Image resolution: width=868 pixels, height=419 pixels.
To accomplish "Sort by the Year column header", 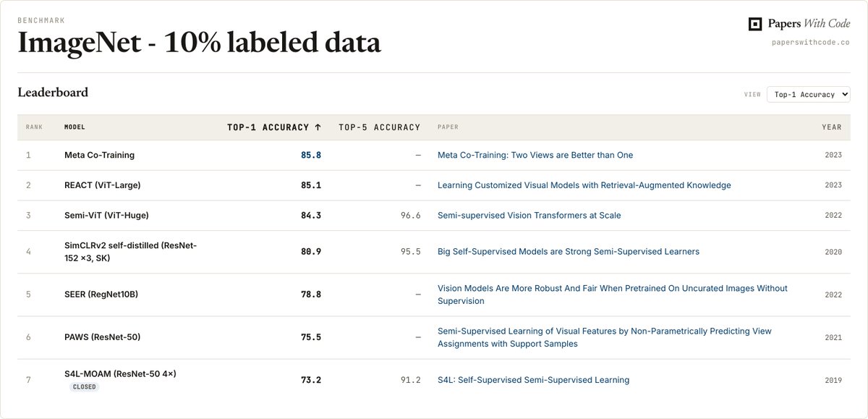I will click(x=832, y=127).
